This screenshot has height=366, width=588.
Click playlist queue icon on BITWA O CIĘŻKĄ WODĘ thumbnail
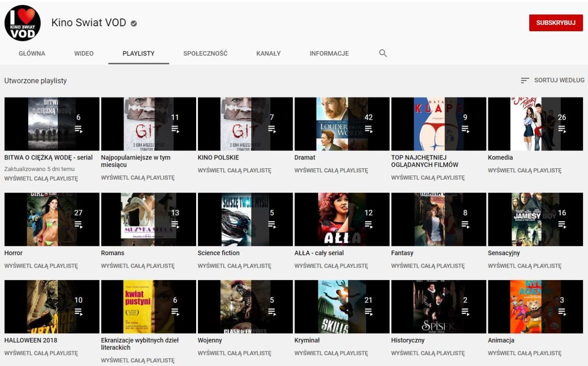pyautogui.click(x=79, y=129)
